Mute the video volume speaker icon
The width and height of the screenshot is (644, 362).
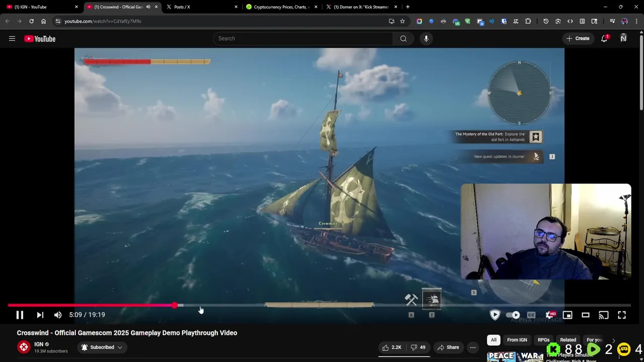pos(58,315)
